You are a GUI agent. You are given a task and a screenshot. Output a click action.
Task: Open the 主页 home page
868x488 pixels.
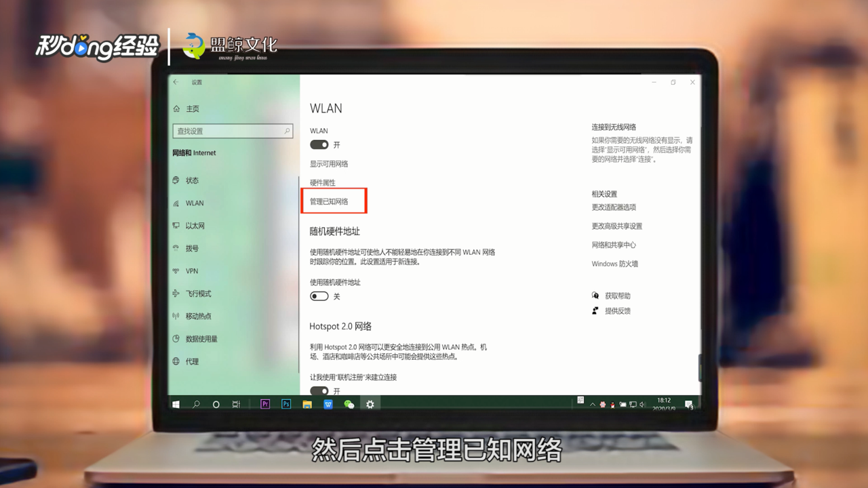pyautogui.click(x=186, y=108)
